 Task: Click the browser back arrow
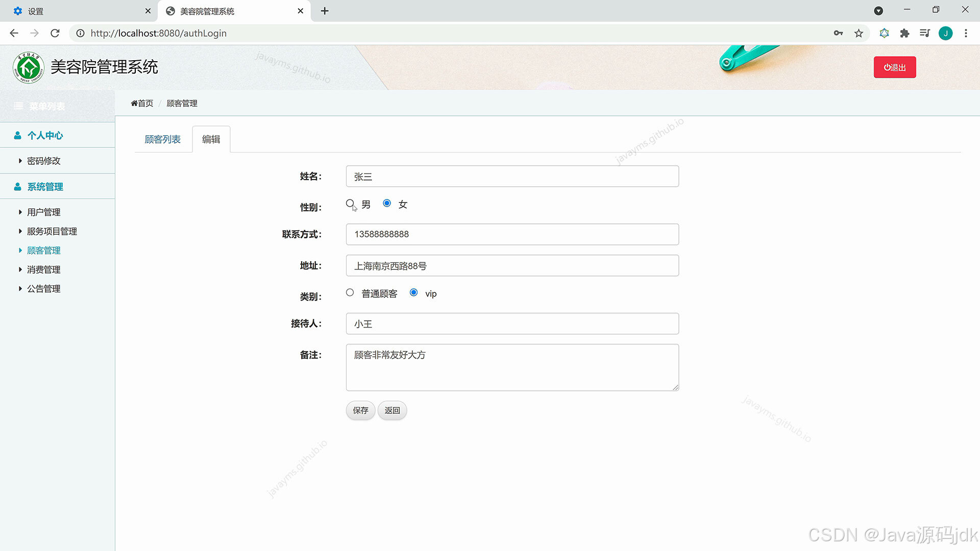point(14,33)
